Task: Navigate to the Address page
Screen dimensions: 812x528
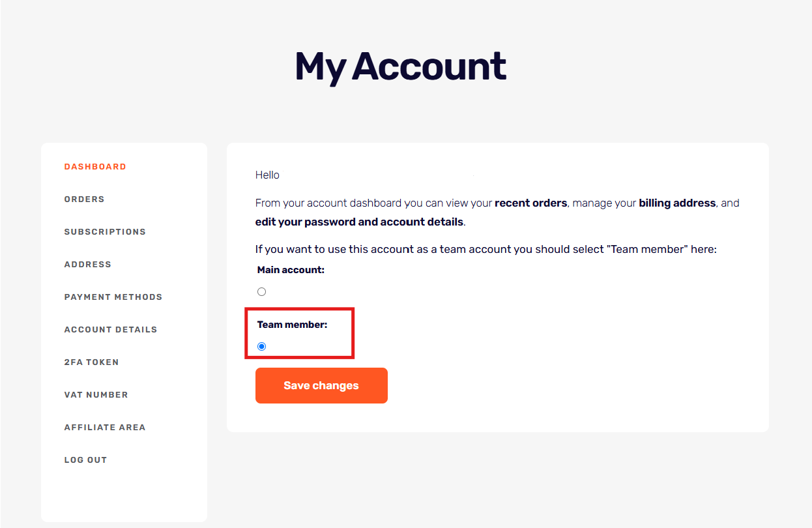Action: tap(87, 265)
